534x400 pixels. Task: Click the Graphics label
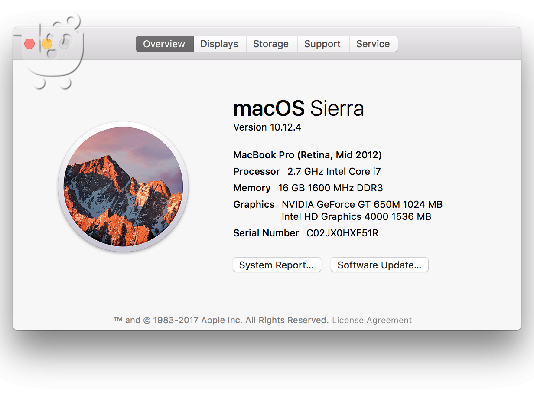coord(254,204)
